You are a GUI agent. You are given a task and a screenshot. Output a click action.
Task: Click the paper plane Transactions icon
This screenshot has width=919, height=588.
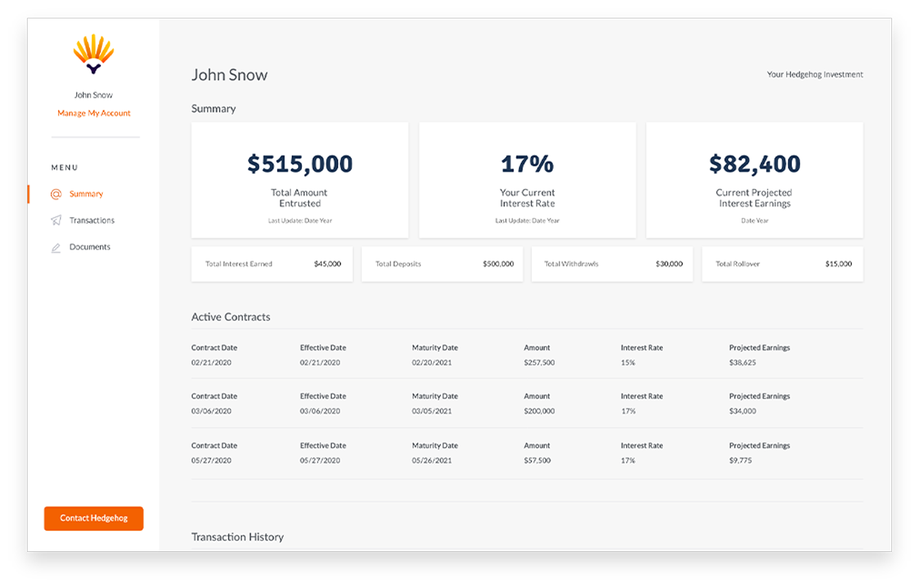click(55, 220)
